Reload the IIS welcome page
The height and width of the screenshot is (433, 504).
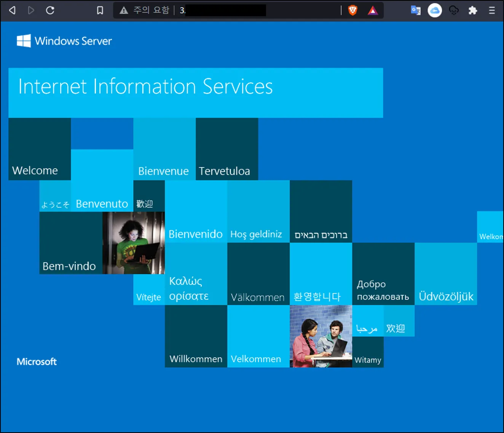(50, 10)
